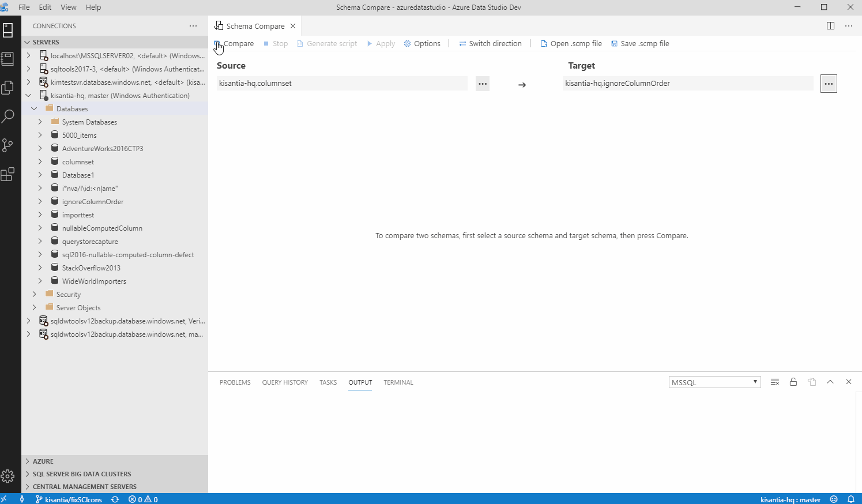The height and width of the screenshot is (504, 862).
Task: Open the Extensions view icon
Action: pos(8,174)
